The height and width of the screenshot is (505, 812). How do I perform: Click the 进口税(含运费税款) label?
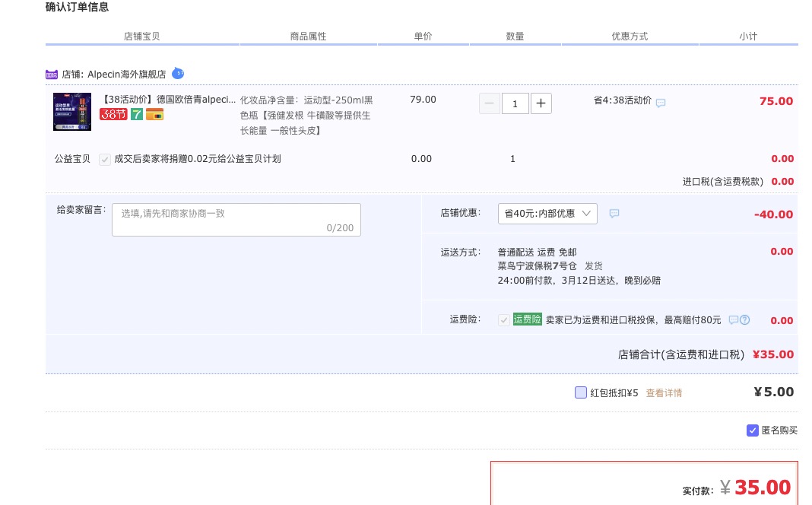[723, 182]
